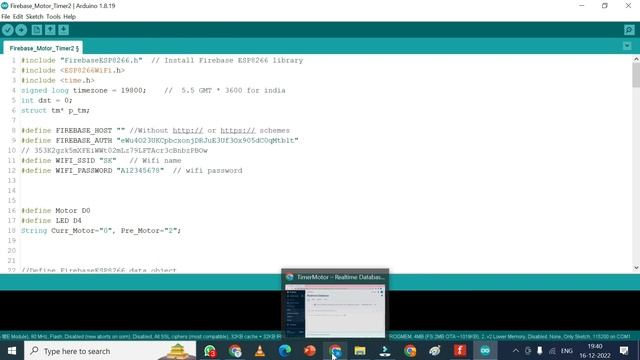The height and width of the screenshot is (360, 640).
Task: Click the Save sketch down-arrow icon
Action: [x=63, y=30]
